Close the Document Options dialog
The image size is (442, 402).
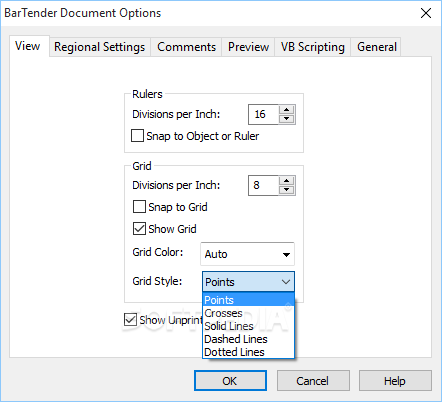(426, 13)
